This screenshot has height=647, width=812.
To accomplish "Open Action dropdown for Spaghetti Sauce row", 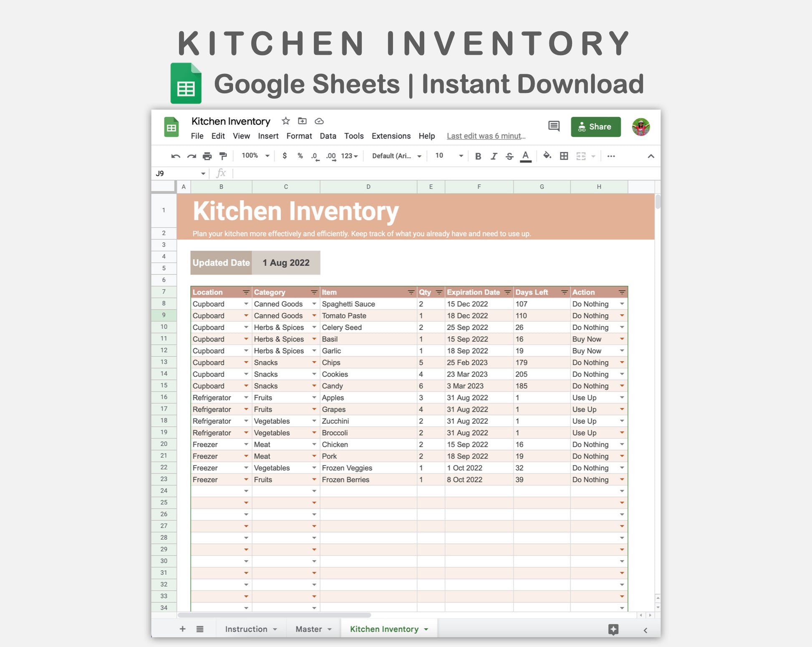I will (622, 304).
